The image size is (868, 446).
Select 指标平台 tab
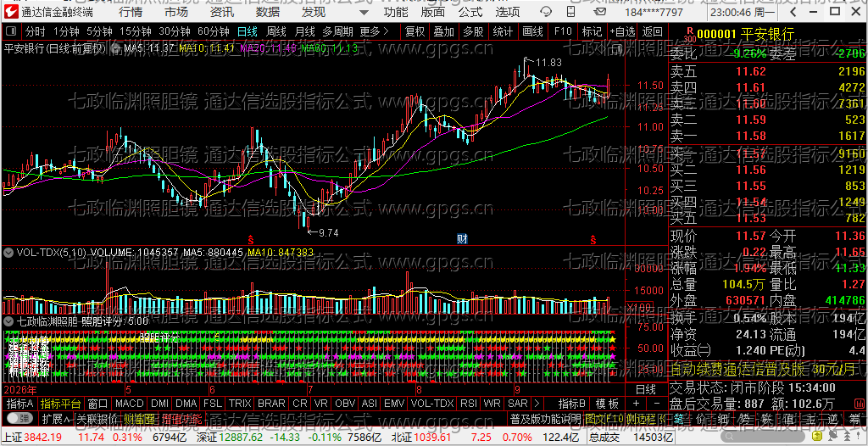click(61, 404)
